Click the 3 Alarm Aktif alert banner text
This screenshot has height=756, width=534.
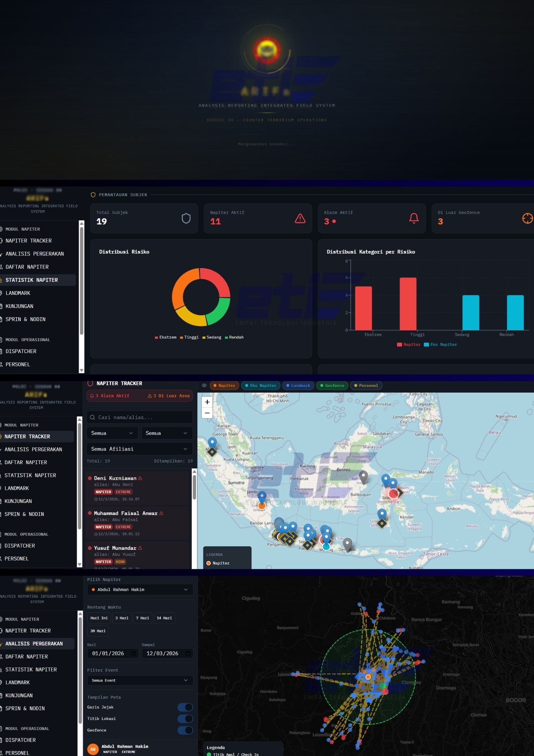[112, 396]
